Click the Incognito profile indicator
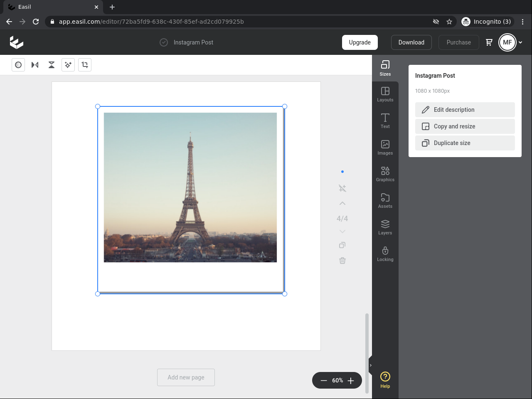Screen dimensions: 532x399 [488, 22]
